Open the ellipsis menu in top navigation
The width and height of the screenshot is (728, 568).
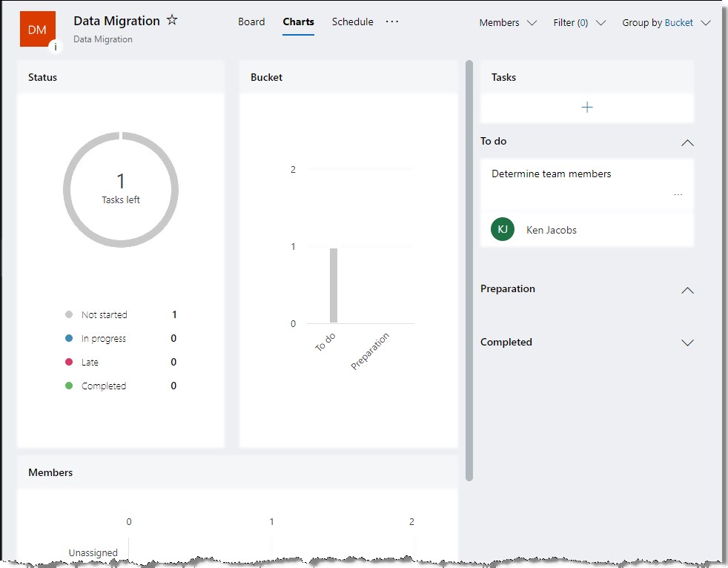392,22
